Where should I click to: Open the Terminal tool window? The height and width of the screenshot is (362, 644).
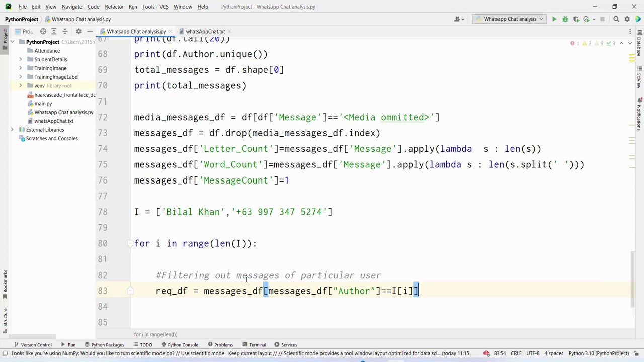pyautogui.click(x=254, y=345)
